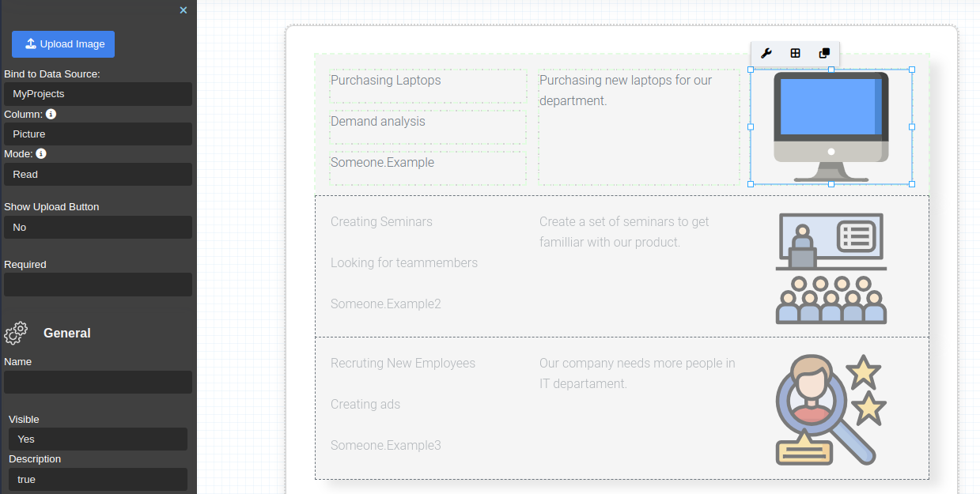The image size is (980, 494).
Task: Click the Upload Image button
Action: [x=63, y=44]
